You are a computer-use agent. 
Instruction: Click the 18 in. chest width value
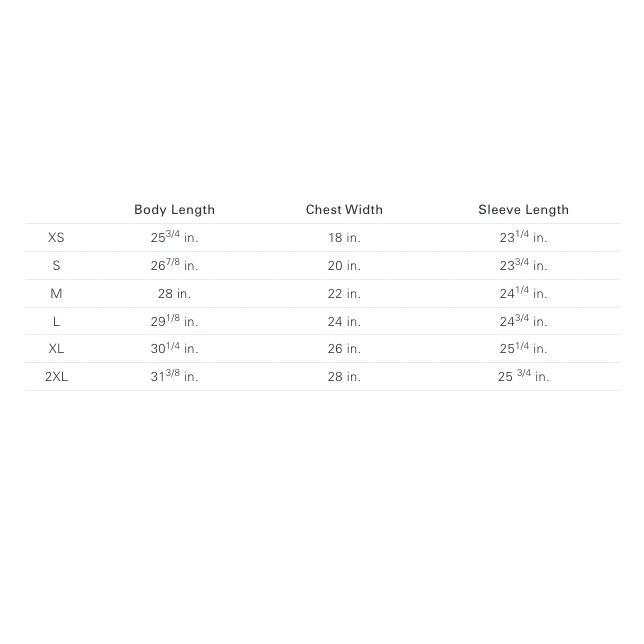click(344, 238)
